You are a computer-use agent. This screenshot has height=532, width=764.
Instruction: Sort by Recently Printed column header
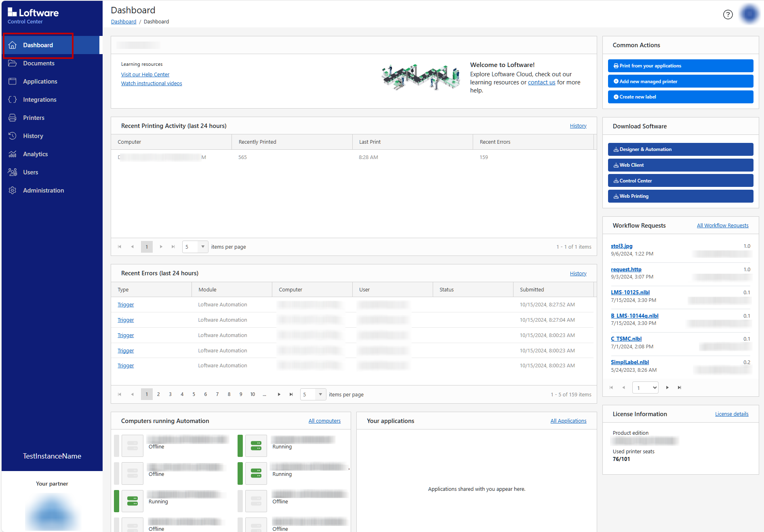pos(292,142)
